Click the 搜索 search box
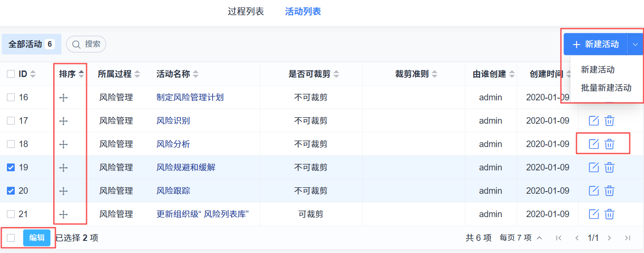Image resolution: width=644 pixels, height=253 pixels. pos(86,44)
